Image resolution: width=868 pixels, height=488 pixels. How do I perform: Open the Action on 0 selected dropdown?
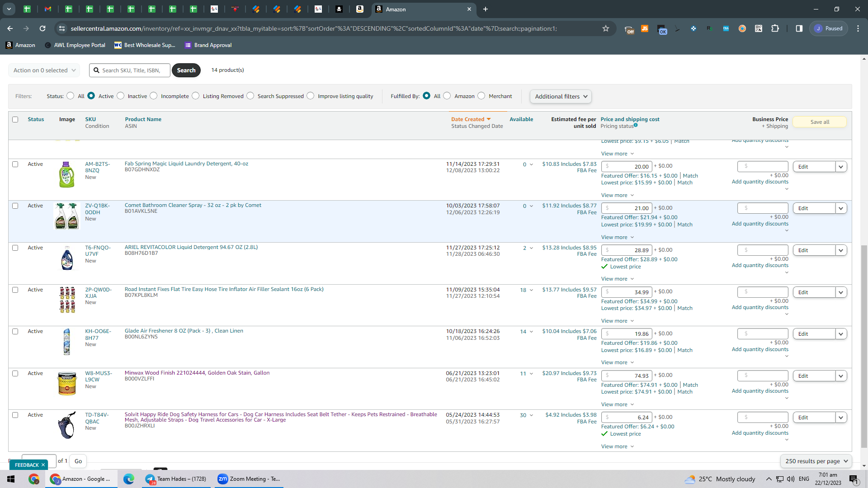44,70
